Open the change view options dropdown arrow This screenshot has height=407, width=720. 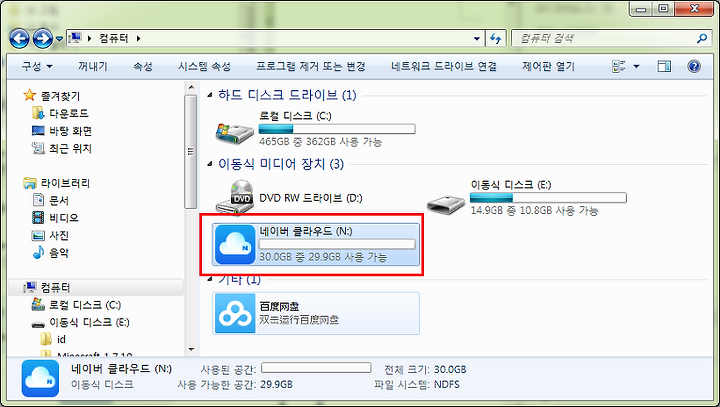[x=636, y=67]
